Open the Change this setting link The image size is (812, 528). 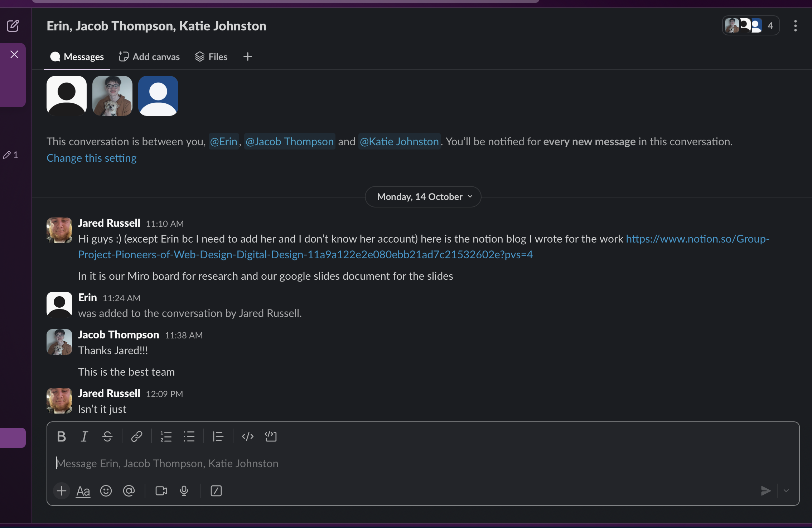[x=91, y=158]
